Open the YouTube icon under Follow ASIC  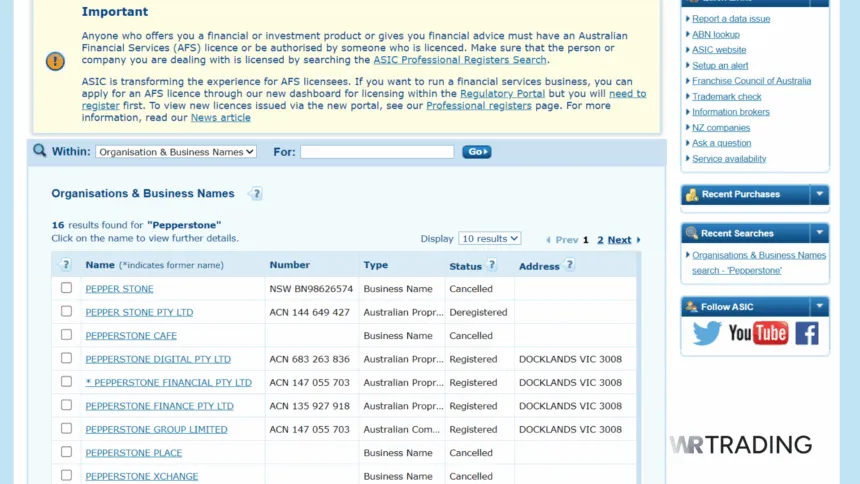tap(758, 333)
